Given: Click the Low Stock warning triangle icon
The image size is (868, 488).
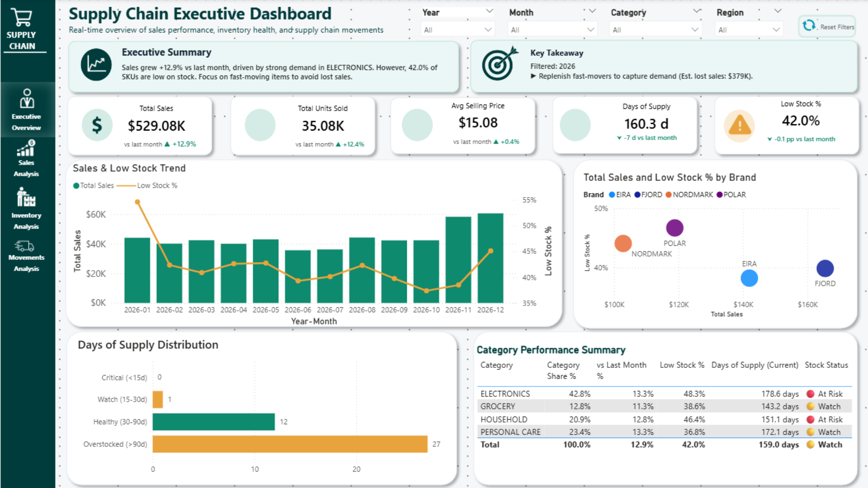Looking at the screenshot, I should point(740,125).
